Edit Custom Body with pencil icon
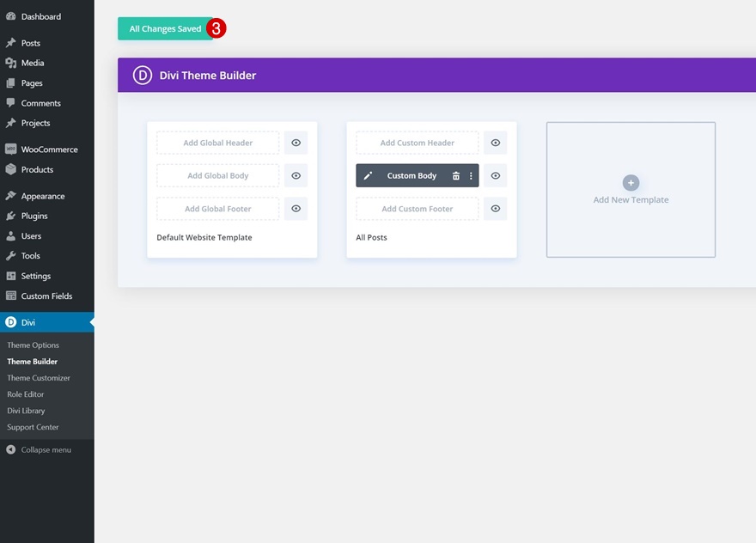The image size is (756, 543). tap(368, 175)
